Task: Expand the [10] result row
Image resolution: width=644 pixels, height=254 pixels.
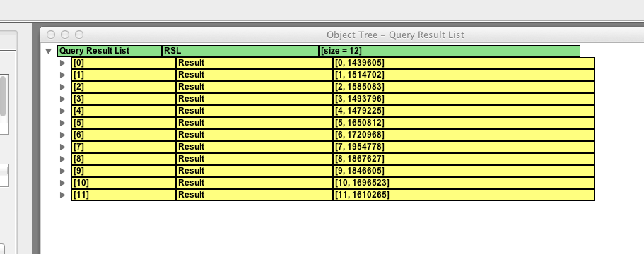Action: point(62,183)
